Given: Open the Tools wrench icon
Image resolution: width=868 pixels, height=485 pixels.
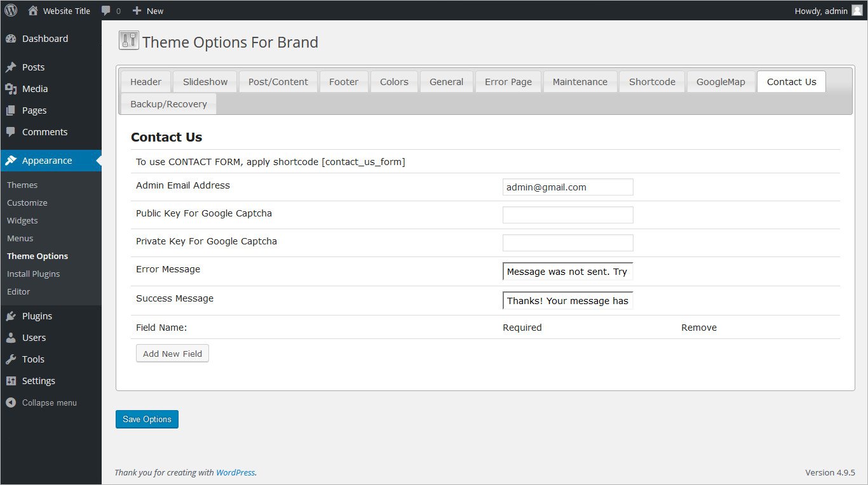Looking at the screenshot, I should point(11,359).
